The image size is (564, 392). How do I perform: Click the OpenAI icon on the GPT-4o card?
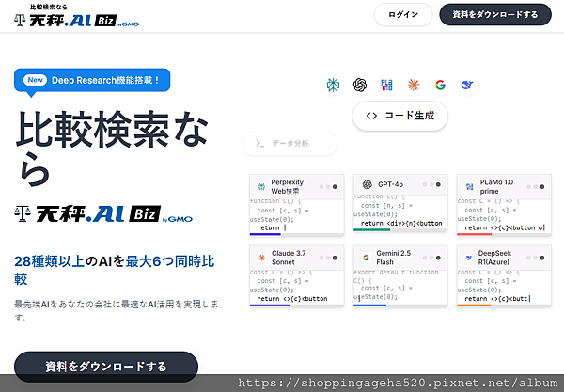pyautogui.click(x=367, y=184)
